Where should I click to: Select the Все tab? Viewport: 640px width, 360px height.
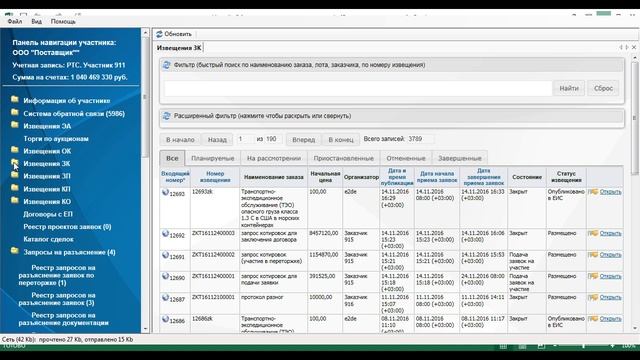click(172, 158)
